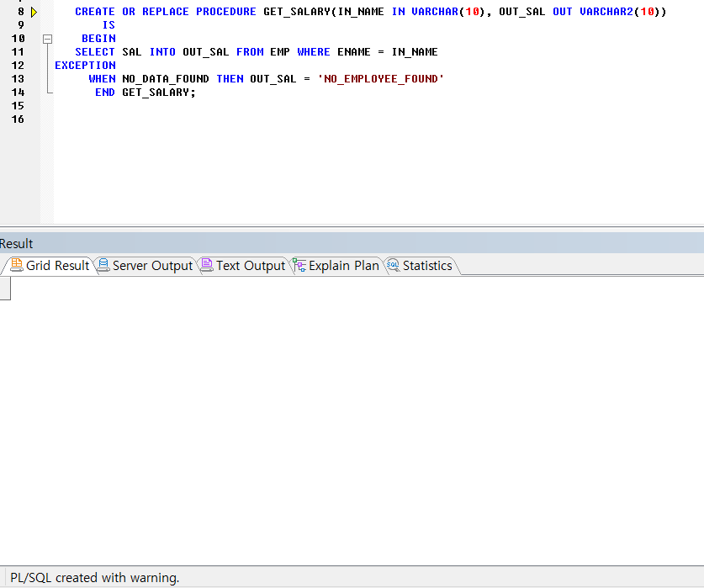
Task: Click line number 11 in gutter
Action: [18, 52]
